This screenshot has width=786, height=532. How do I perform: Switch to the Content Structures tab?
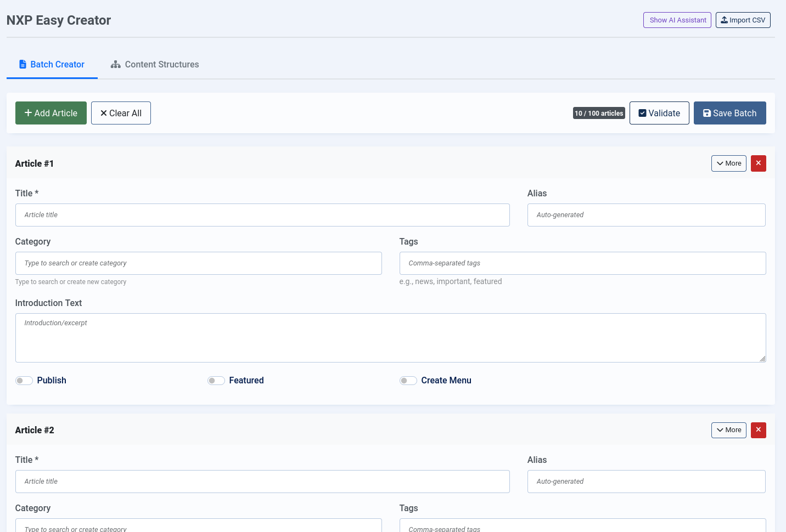point(155,65)
